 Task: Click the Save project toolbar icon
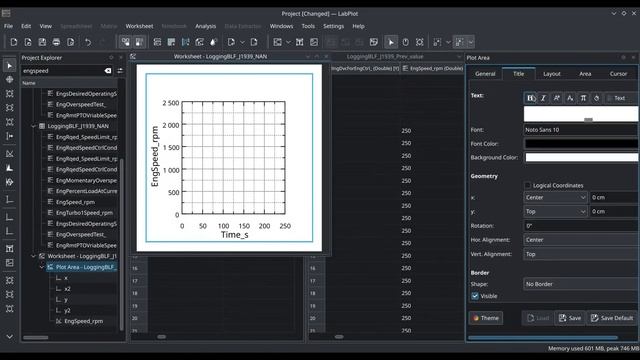click(42, 42)
